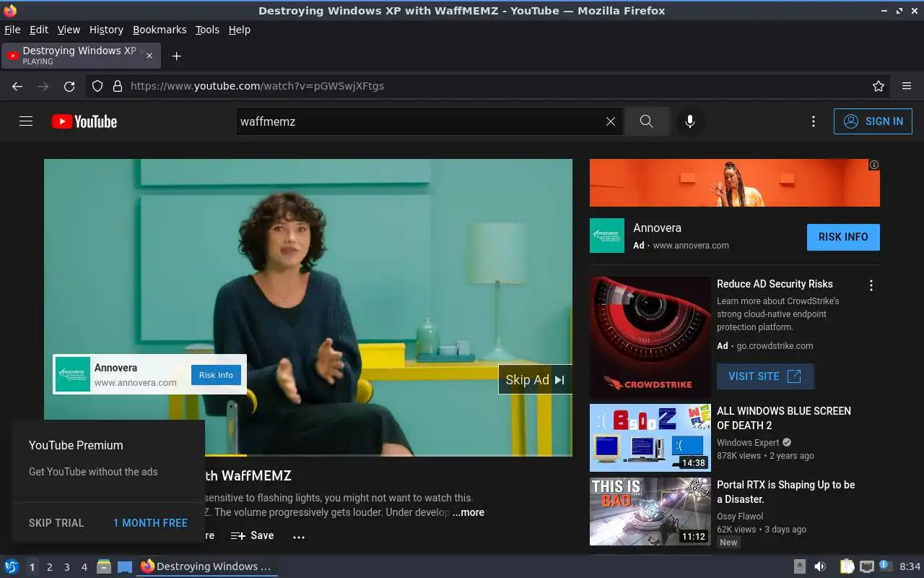The height and width of the screenshot is (578, 924).
Task: Open Annovera sidebar logo
Action: tap(607, 236)
